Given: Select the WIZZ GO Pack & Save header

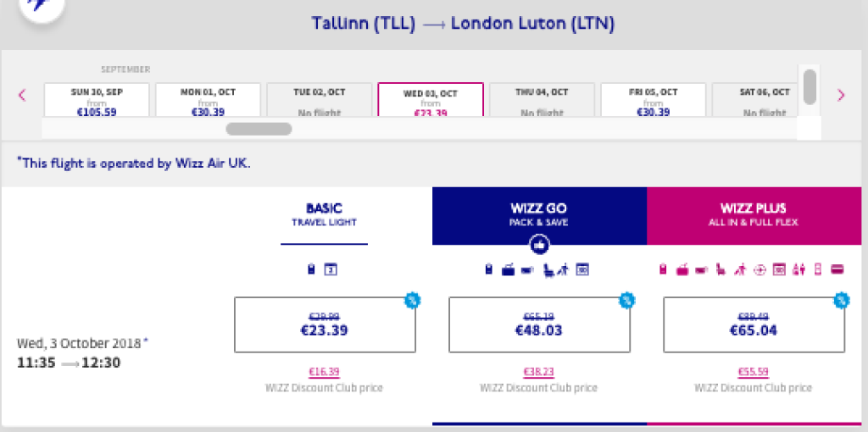Looking at the screenshot, I should coord(539,213).
